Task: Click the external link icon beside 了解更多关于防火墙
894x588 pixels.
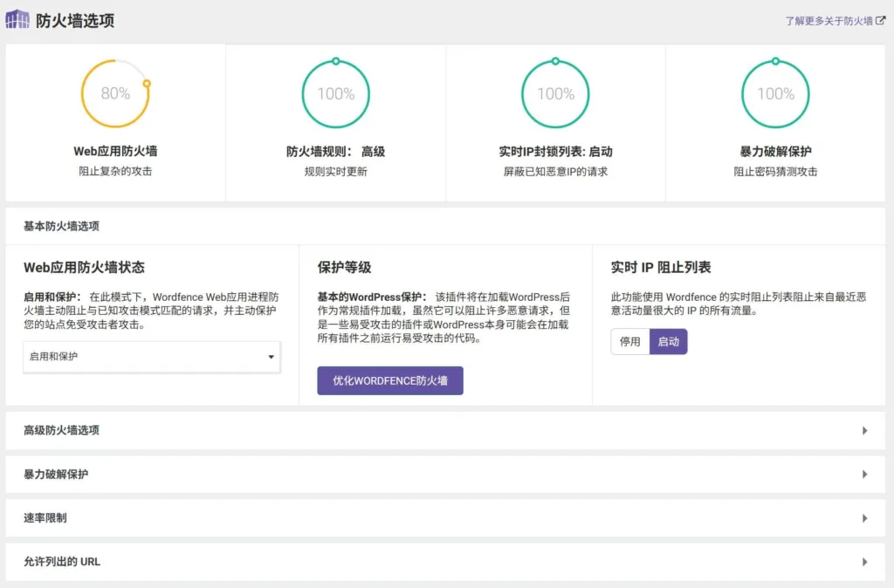Action: (x=881, y=17)
